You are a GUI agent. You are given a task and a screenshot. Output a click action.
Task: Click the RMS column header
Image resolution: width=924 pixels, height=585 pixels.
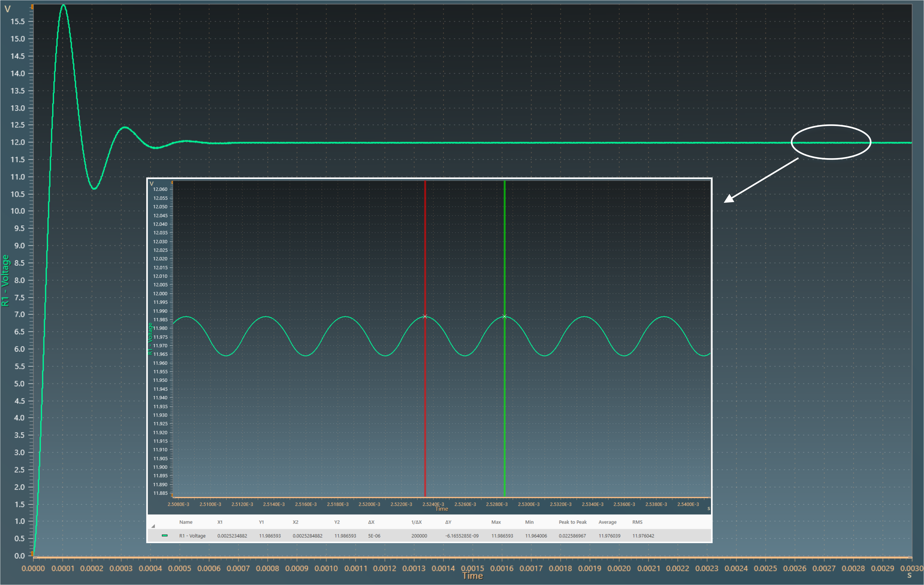click(x=637, y=522)
